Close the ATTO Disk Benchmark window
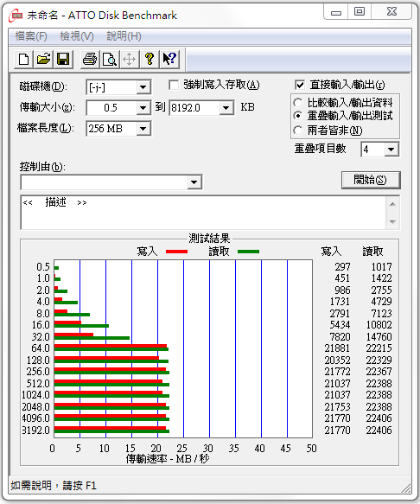The image size is (420, 504). click(391, 12)
